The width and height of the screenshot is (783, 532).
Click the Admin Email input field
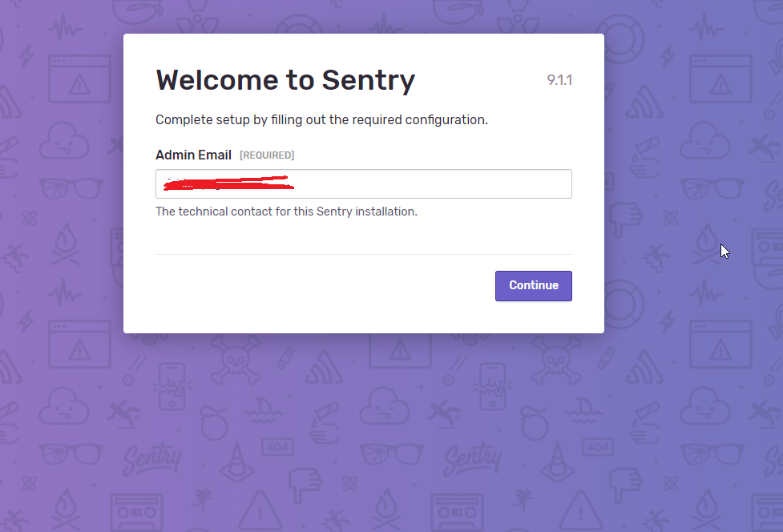[x=363, y=183]
